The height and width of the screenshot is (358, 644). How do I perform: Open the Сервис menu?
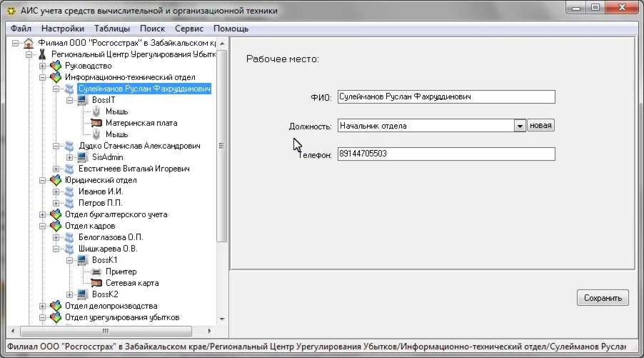188,29
